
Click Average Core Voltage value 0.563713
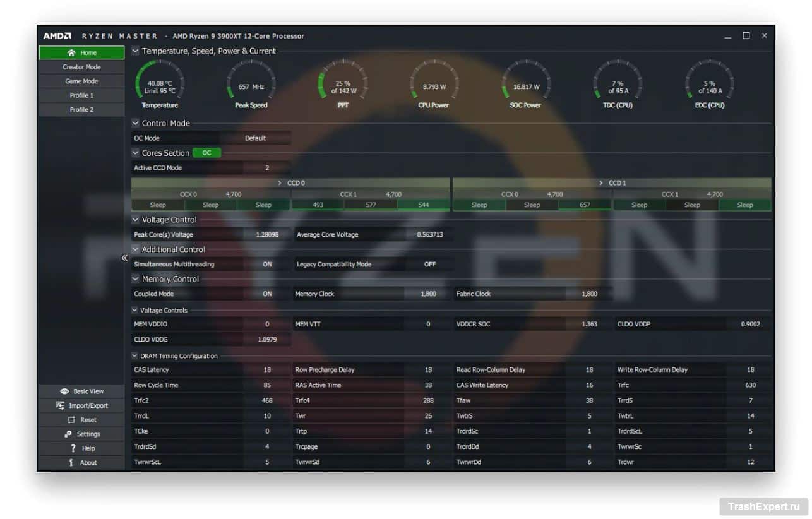point(430,235)
